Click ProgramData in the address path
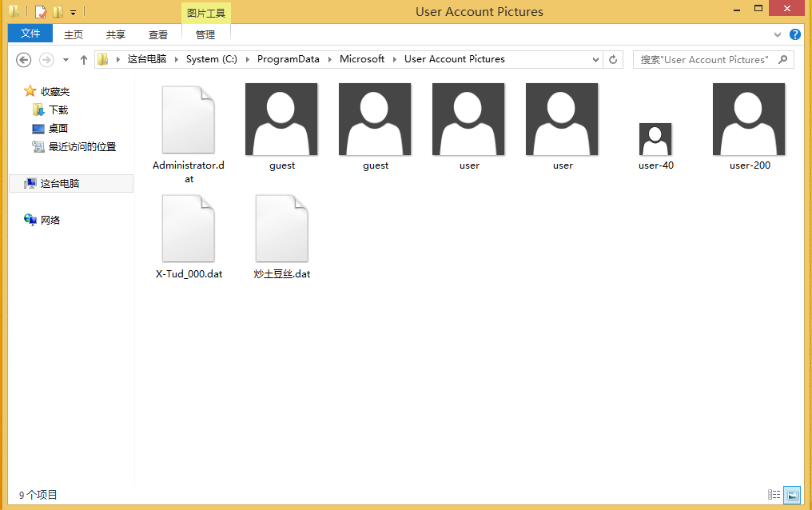Viewport: 812px width, 510px height. [x=288, y=59]
